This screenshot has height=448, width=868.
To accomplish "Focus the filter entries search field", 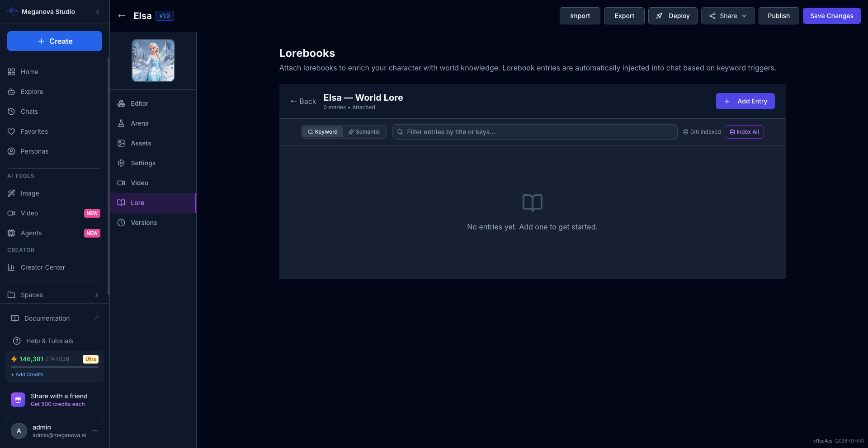I will pos(538,132).
